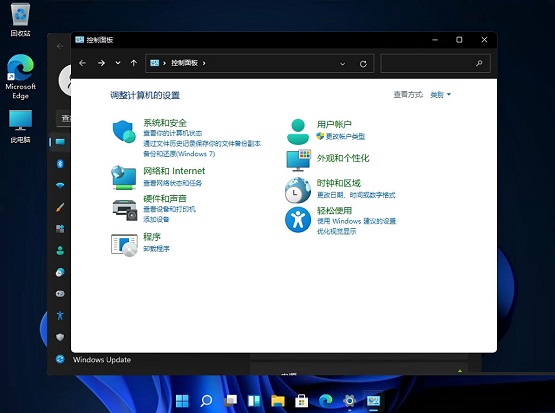Open the Programs category icon
The height and width of the screenshot is (413, 555).
(124, 245)
